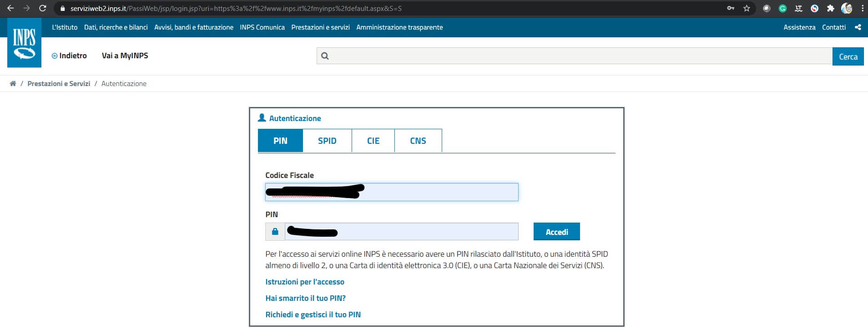Switch to the SPID authentication tab
Image resolution: width=868 pixels, height=335 pixels.
click(x=327, y=141)
